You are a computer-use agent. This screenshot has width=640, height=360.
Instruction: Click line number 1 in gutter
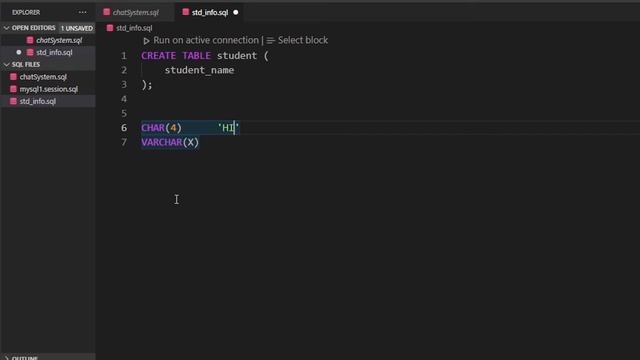click(x=124, y=56)
